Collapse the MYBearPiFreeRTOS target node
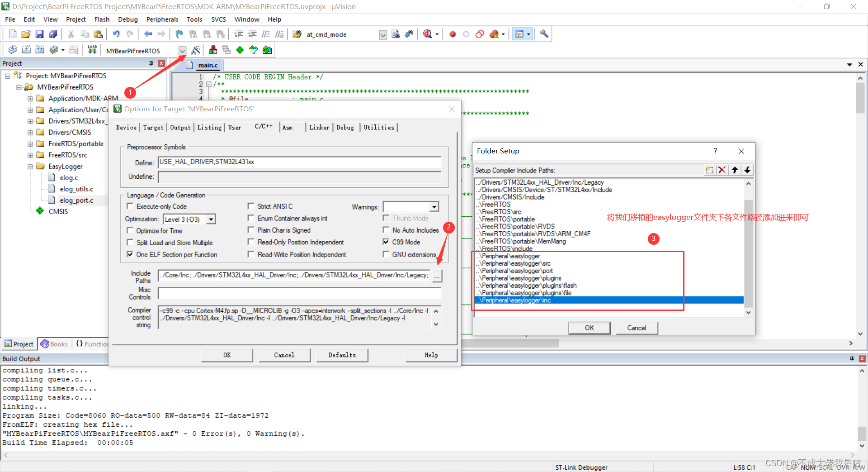The width and height of the screenshot is (868, 472). 19,87
